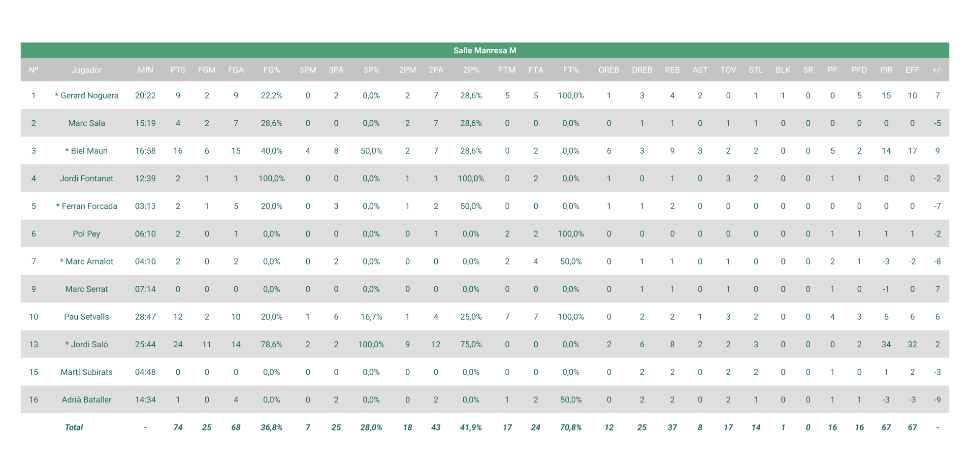Open Pau Setvalls player row
This screenshot has width=977, height=473.
tap(87, 317)
